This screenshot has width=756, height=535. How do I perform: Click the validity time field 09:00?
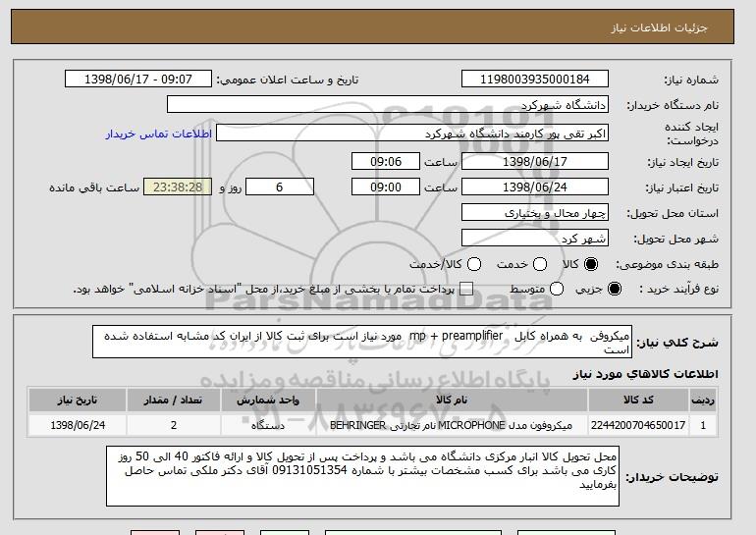pos(386,187)
